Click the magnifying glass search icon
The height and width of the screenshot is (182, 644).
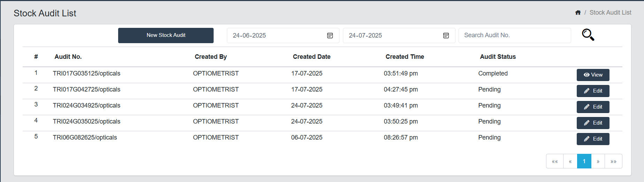[588, 35]
